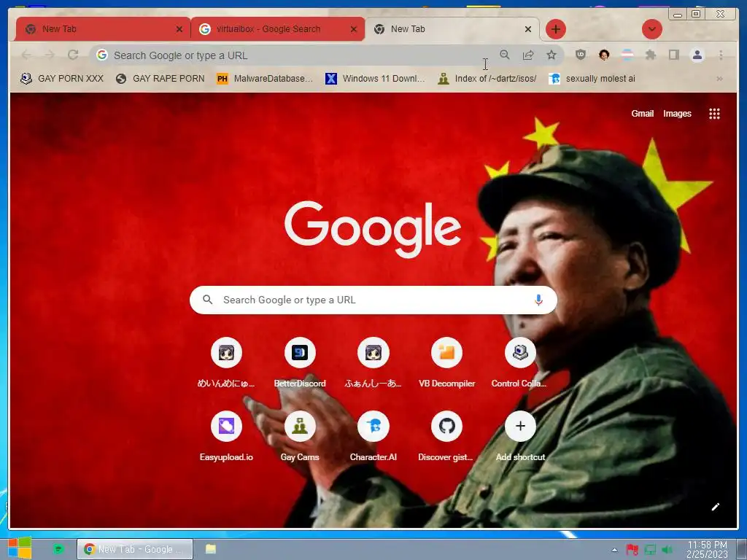Viewport: 747px width, 560px height.
Task: Open the Google apps grid
Action: point(714,113)
